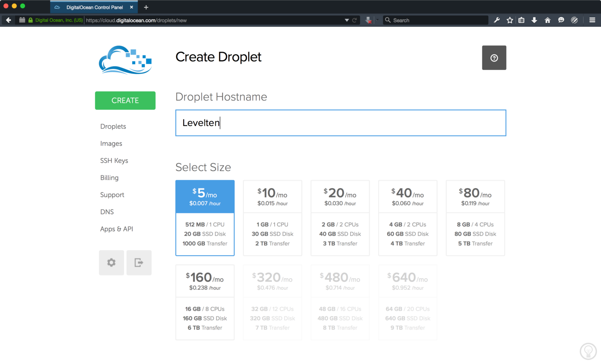Viewport: 601px width, 364px height.
Task: Select the $10/mo droplet size
Action: 272,218
